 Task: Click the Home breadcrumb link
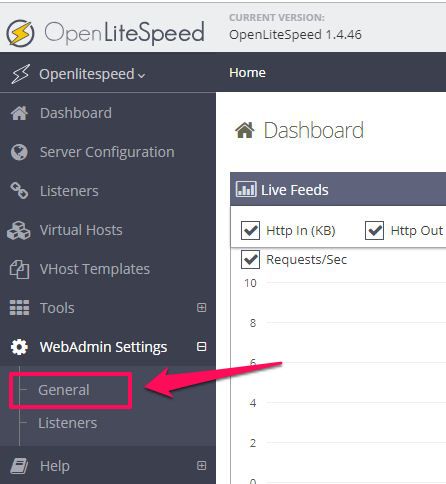[247, 72]
